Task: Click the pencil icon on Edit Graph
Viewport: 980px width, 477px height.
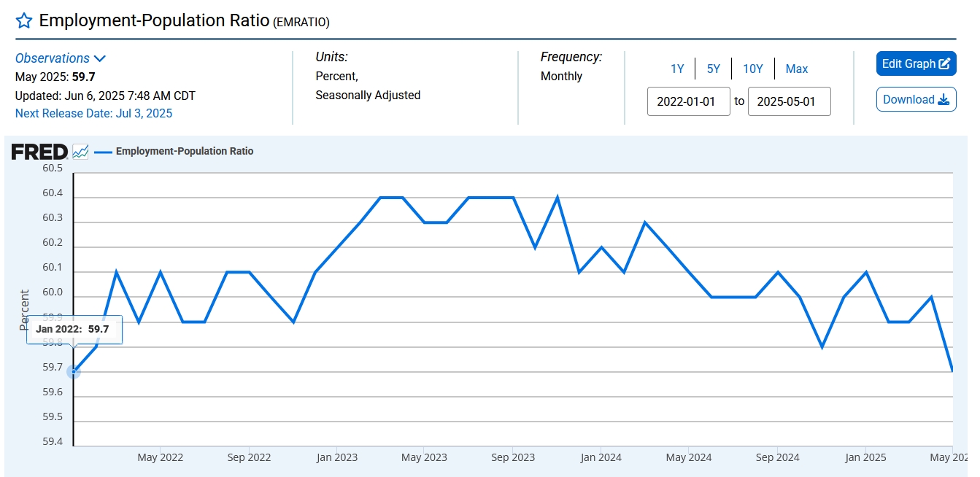Action: (x=944, y=64)
